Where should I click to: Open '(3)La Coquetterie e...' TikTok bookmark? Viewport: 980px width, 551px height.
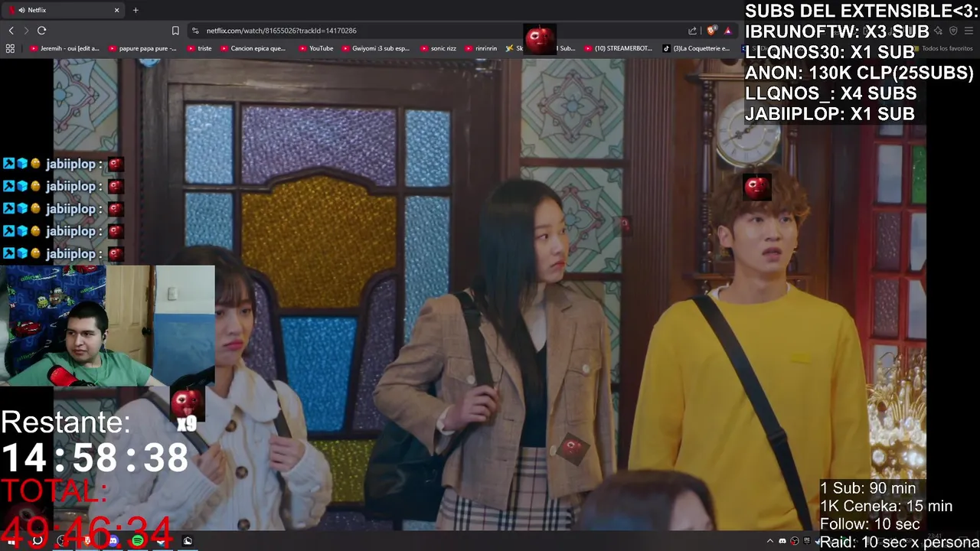point(697,48)
